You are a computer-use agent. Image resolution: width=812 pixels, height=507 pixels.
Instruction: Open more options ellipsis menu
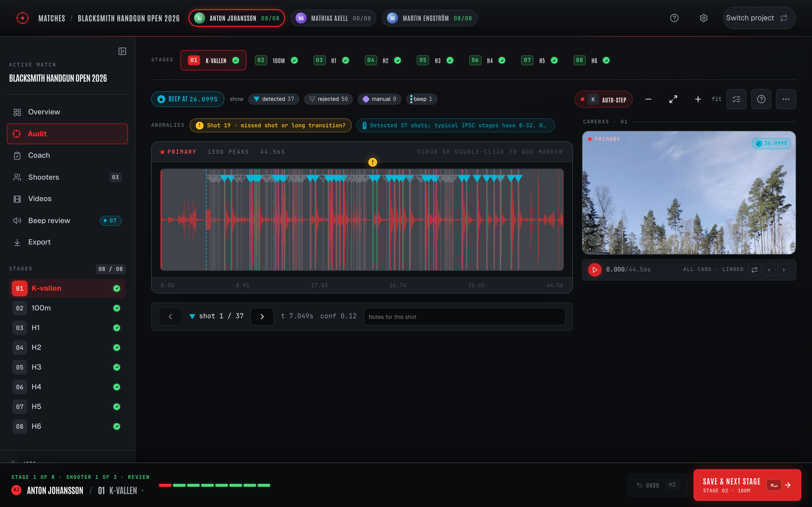pyautogui.click(x=786, y=99)
